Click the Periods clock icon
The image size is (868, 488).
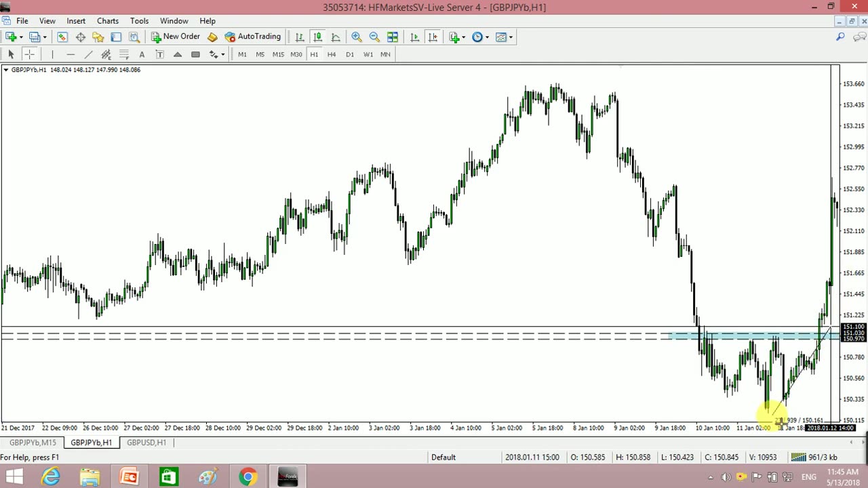click(477, 37)
